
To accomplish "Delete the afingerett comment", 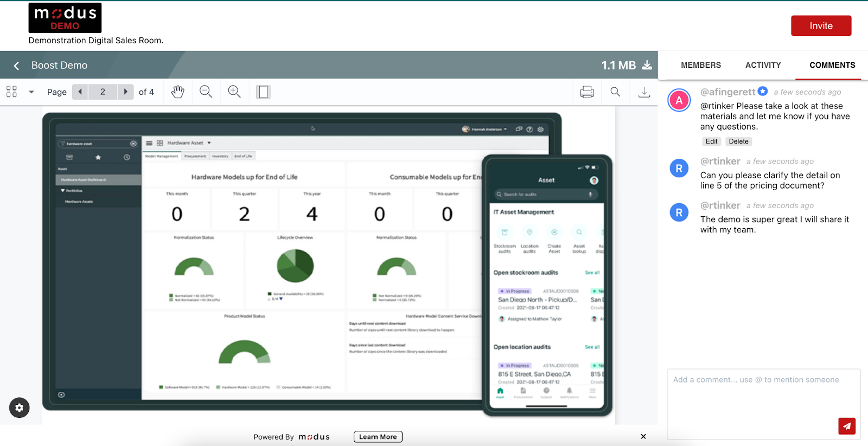I will pyautogui.click(x=738, y=141).
